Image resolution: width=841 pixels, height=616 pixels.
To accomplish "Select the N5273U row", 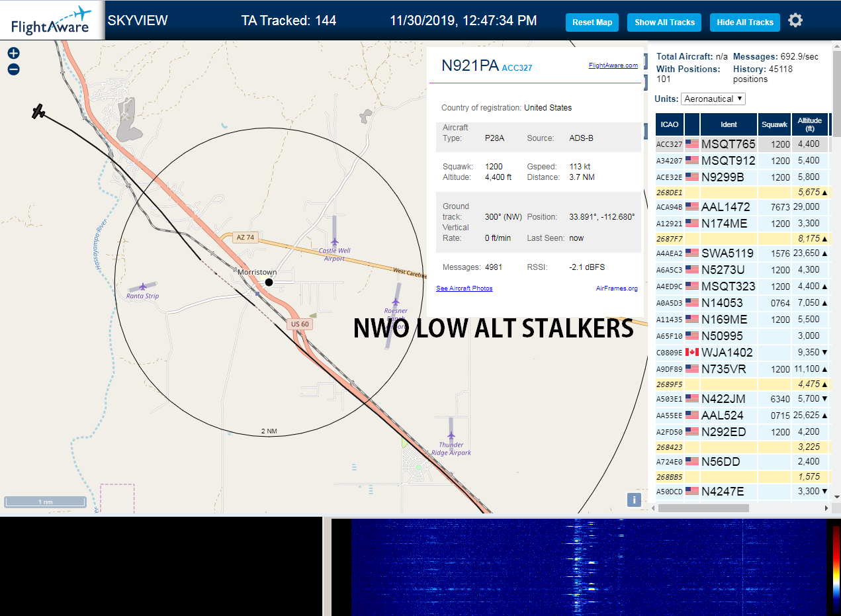I will (743, 269).
